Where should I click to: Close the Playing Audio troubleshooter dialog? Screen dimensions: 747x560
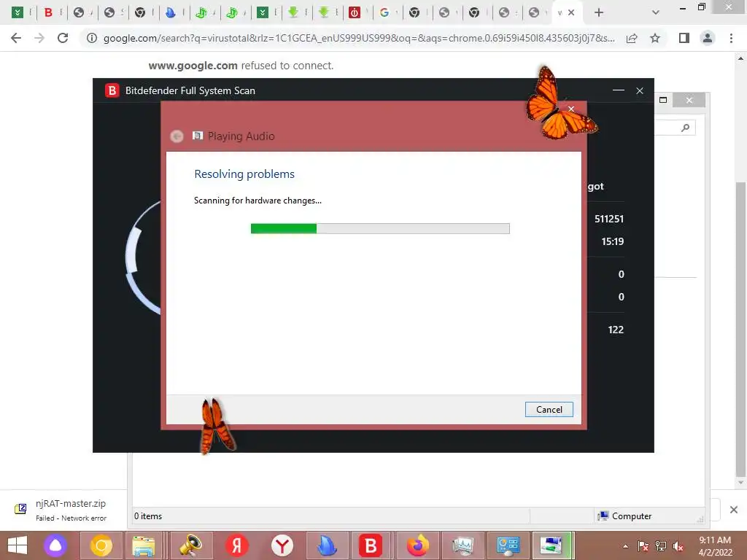pos(571,109)
